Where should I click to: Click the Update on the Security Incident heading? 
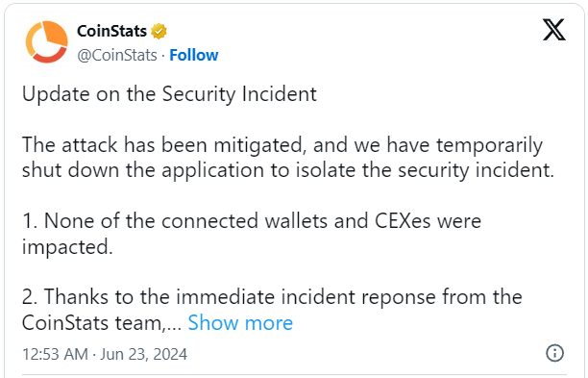pyautogui.click(x=169, y=94)
